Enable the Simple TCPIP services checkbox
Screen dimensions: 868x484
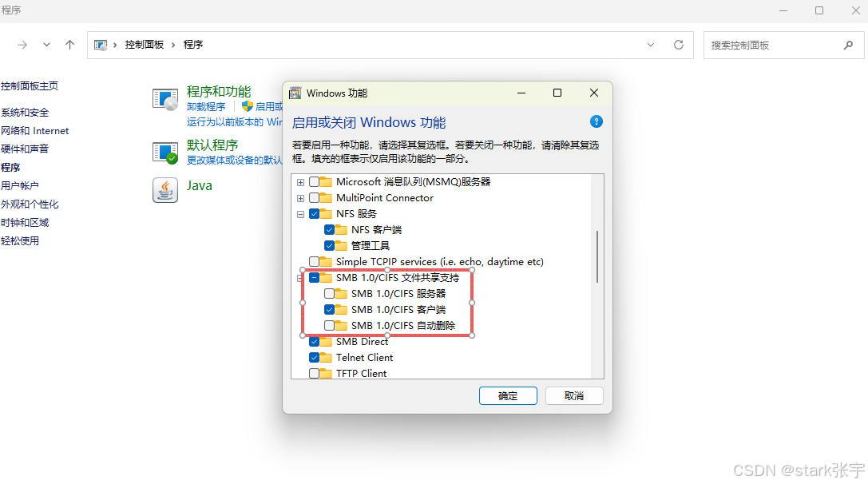(x=314, y=261)
